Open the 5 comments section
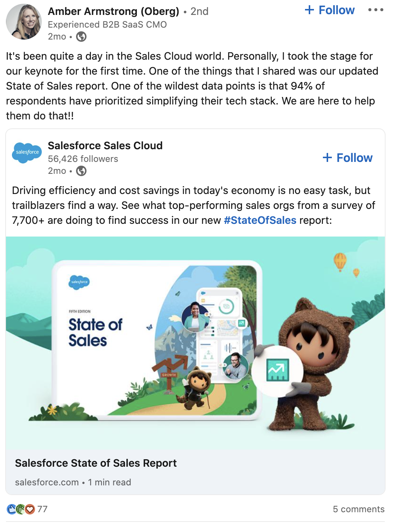393x532 pixels. tap(358, 509)
